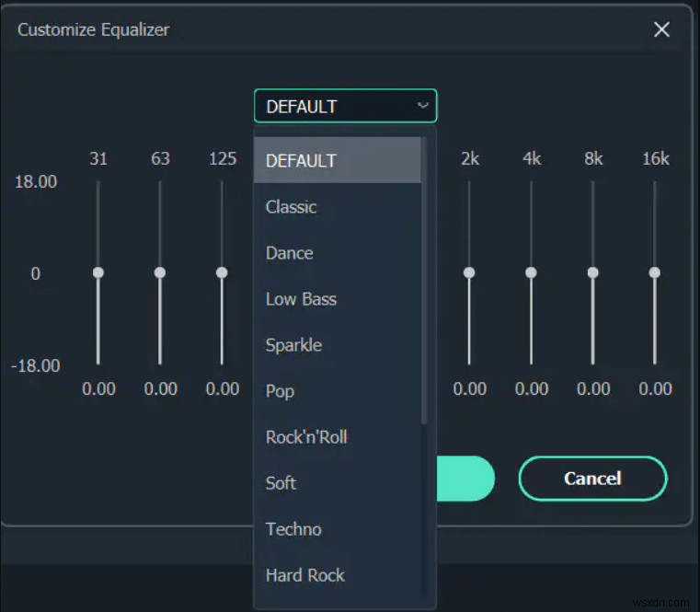Click the 4k frequency slider knob
The height and width of the screenshot is (612, 700).
tap(531, 272)
